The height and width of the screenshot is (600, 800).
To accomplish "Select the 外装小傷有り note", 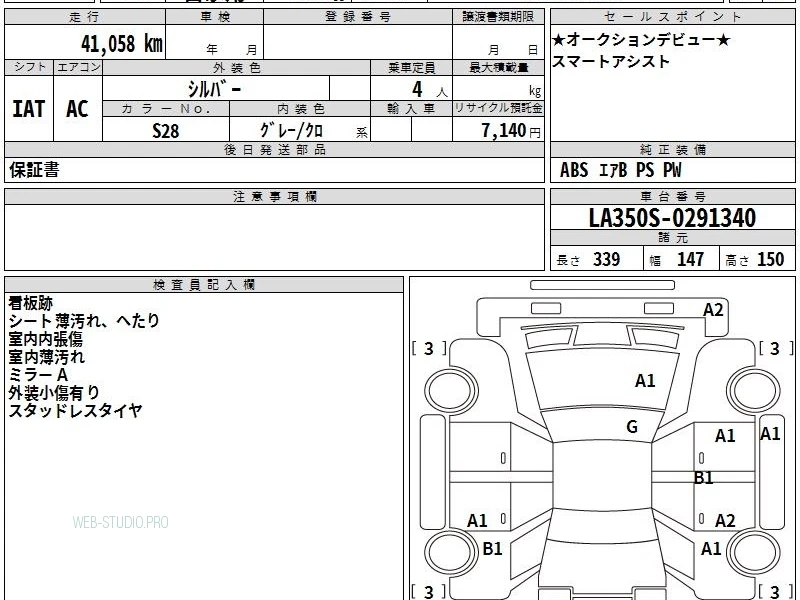I will 54,393.
